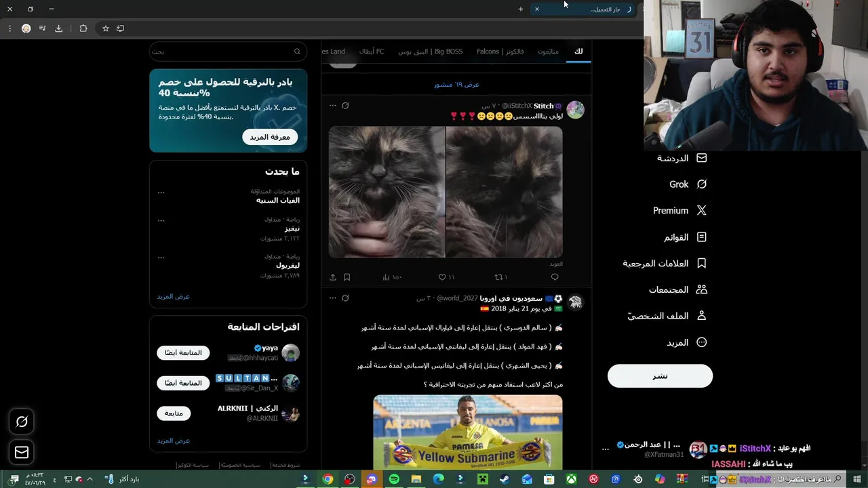
Task: Open File Explorer from the taskbar
Action: 416,479
